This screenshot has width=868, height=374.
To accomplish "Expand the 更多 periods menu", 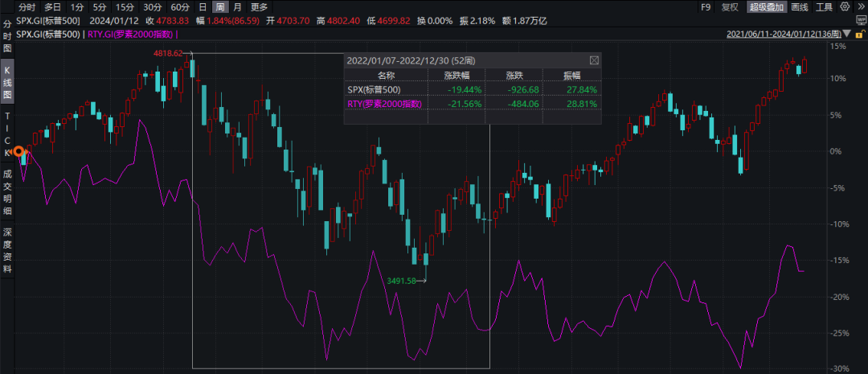I will (x=259, y=7).
